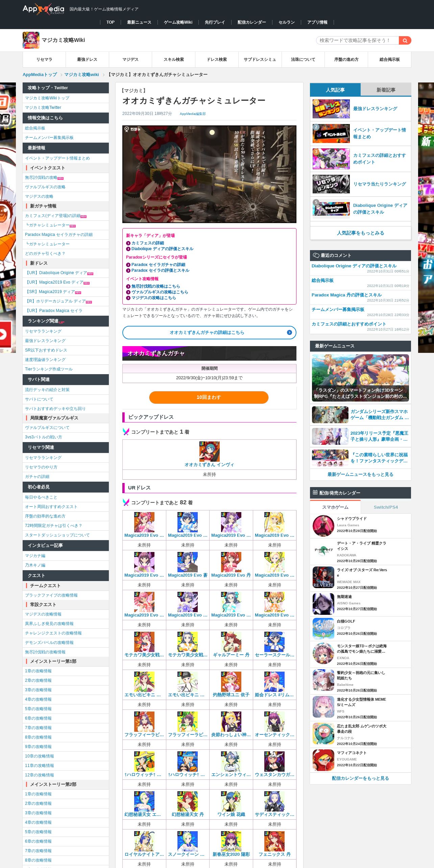Click 配信カレンダーをもっと見る link
Viewport: 434px width, 868px height.
coord(360,778)
